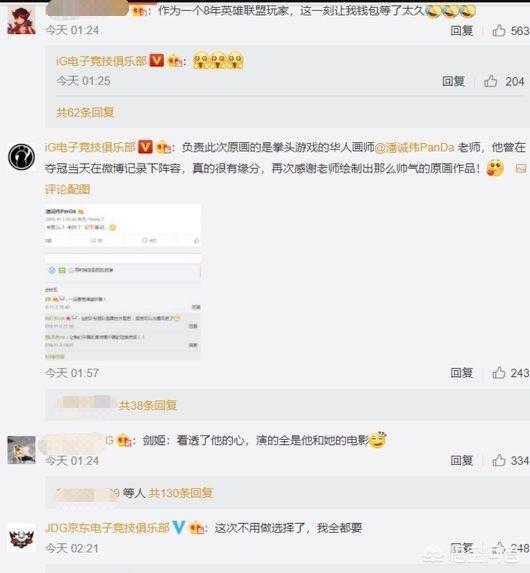Like iG's emoji reply with 204 likes
Viewport: 530px width, 573px height.
pos(491,81)
